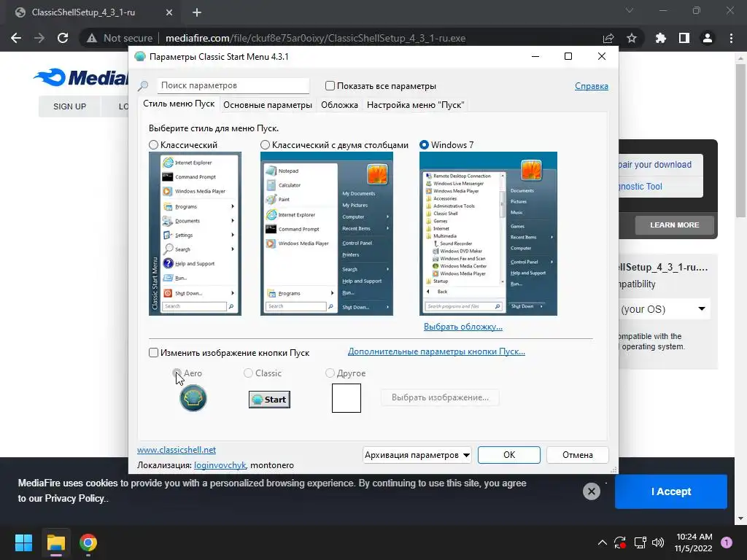Check Изменить изображение кнопки Пуск
Screen dimensions: 747x560
(x=153, y=352)
